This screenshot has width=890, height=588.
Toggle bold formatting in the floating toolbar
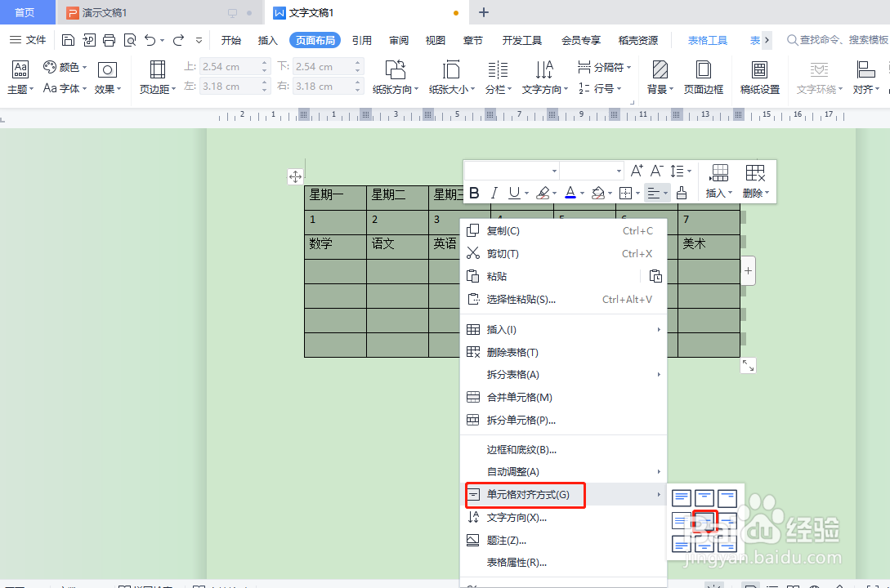475,193
